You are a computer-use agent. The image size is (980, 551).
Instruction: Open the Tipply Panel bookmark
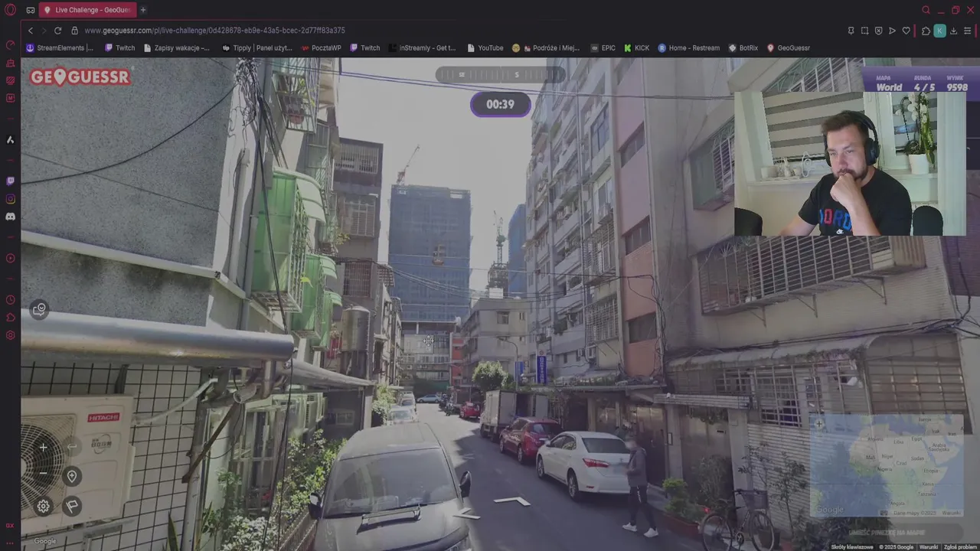(256, 47)
